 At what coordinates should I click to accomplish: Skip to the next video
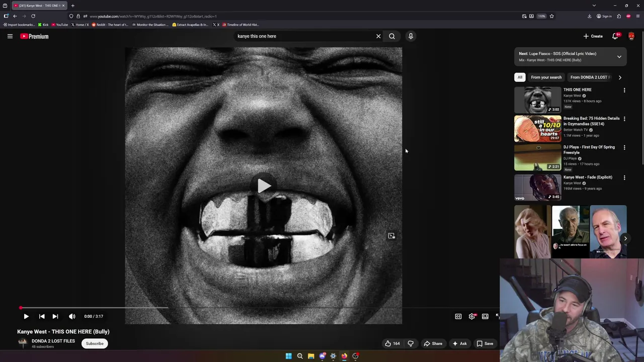click(55, 316)
